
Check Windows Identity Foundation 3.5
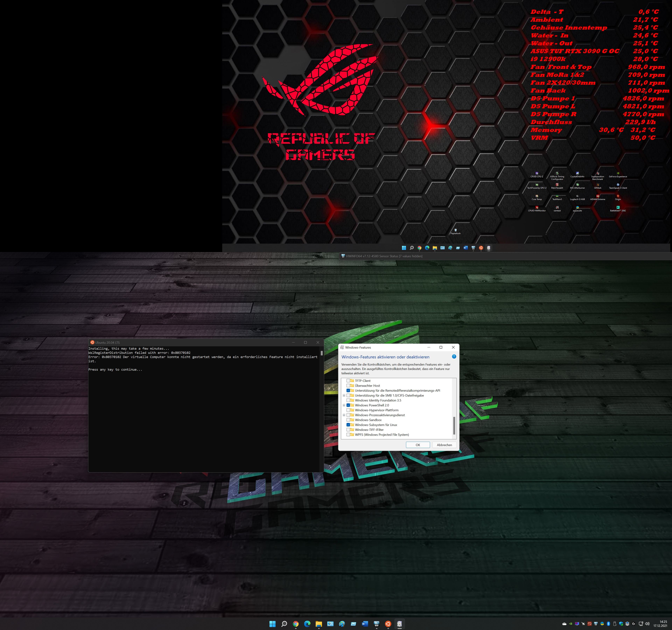348,400
